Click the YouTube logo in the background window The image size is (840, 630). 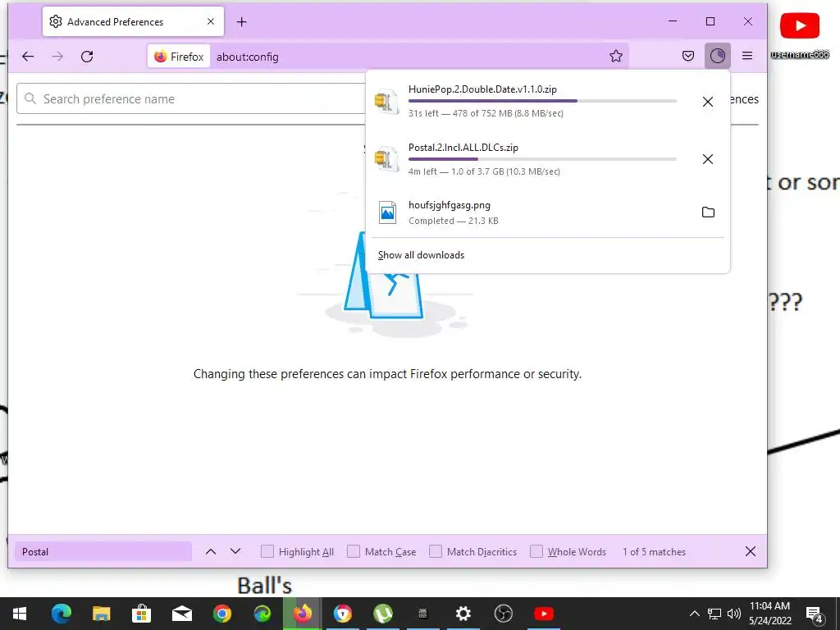[x=800, y=25]
